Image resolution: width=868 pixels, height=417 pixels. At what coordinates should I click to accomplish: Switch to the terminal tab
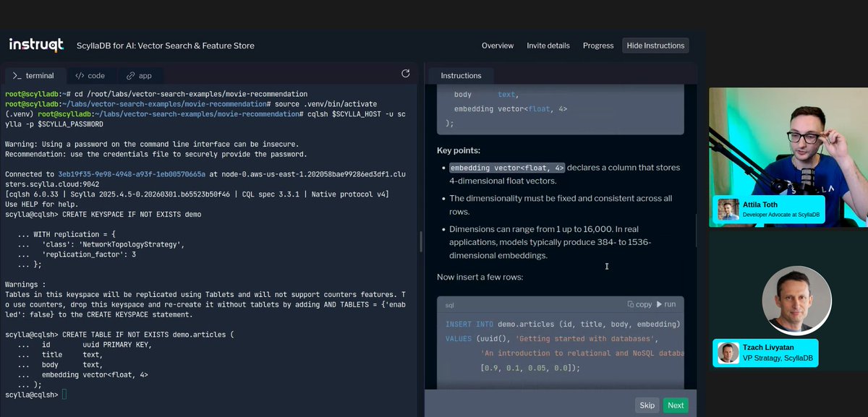[x=34, y=75]
